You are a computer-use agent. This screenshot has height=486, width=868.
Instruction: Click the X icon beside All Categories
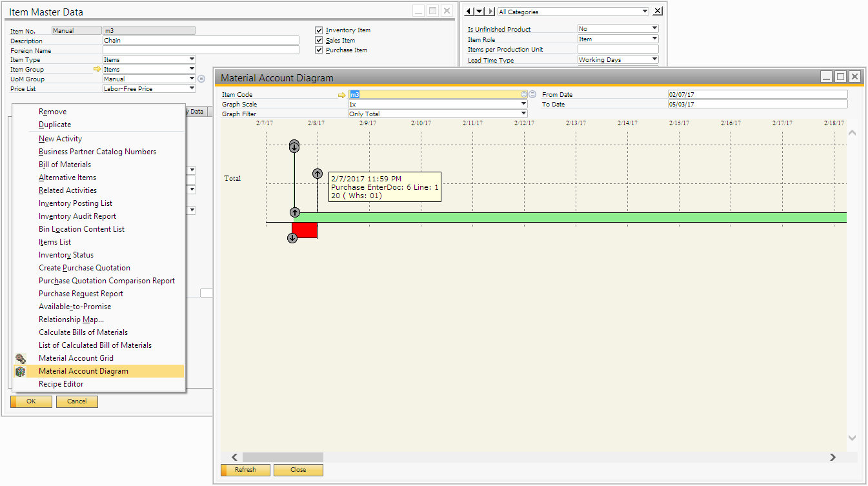click(x=657, y=12)
